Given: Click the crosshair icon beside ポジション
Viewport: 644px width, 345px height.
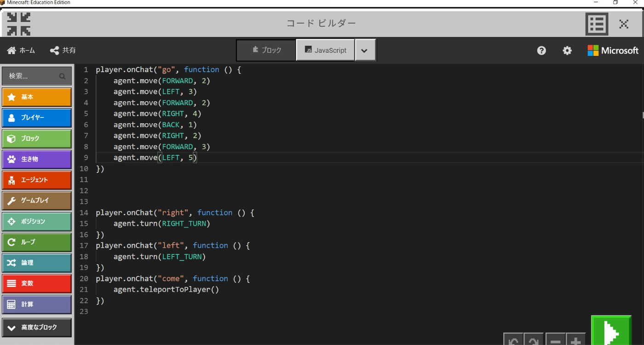Looking at the screenshot, I should coord(11,222).
